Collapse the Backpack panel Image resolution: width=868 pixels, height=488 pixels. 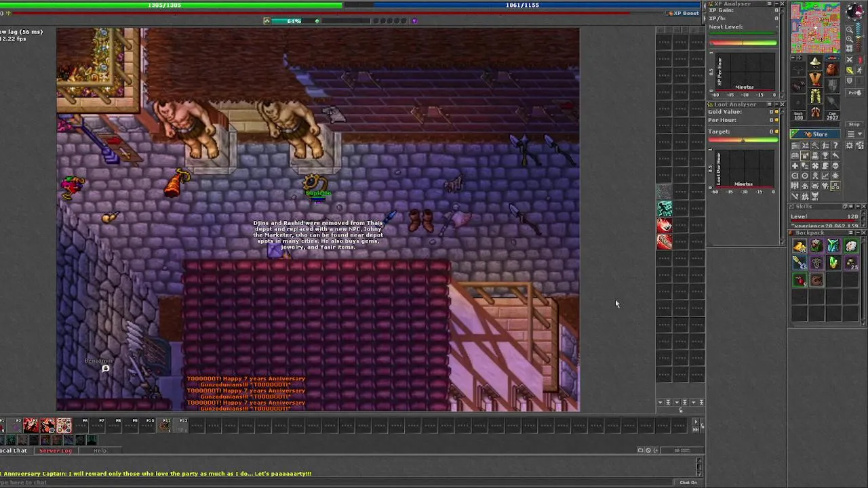coord(859,232)
